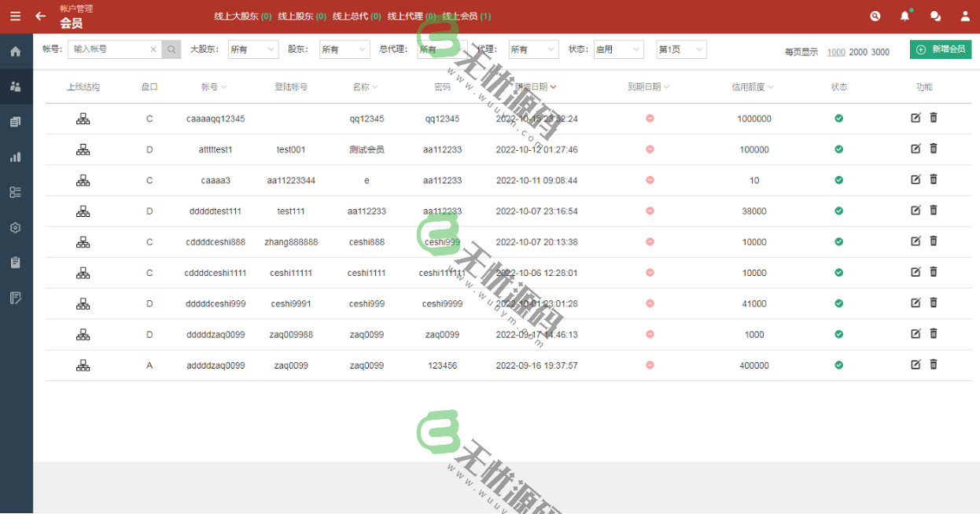Open the clipboard report sidebar icon

click(16, 263)
